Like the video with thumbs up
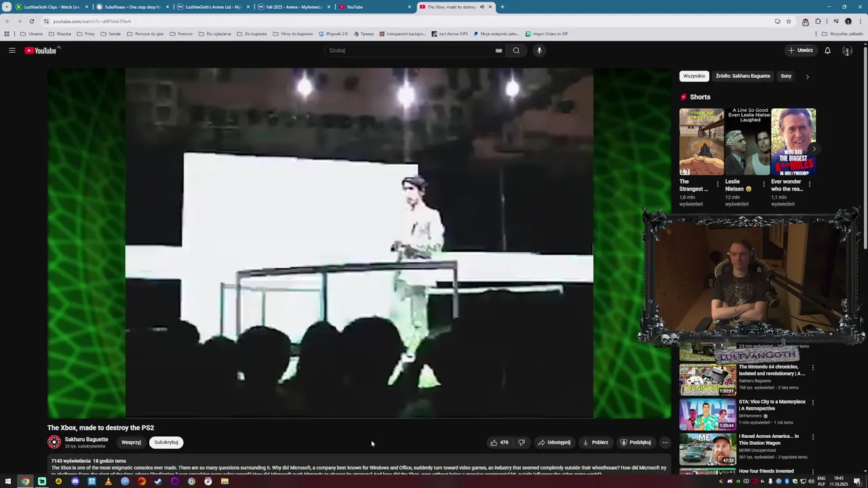The width and height of the screenshot is (868, 488). [499, 443]
